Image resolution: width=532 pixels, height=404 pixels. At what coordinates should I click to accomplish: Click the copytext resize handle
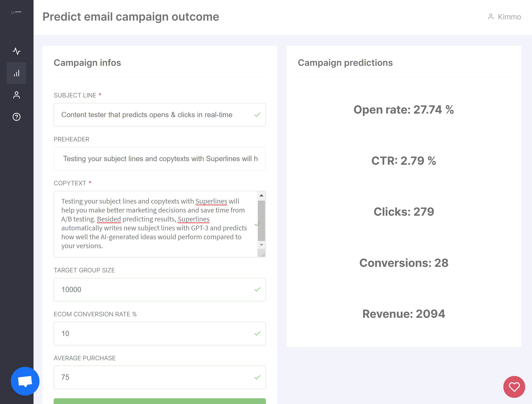(x=263, y=255)
